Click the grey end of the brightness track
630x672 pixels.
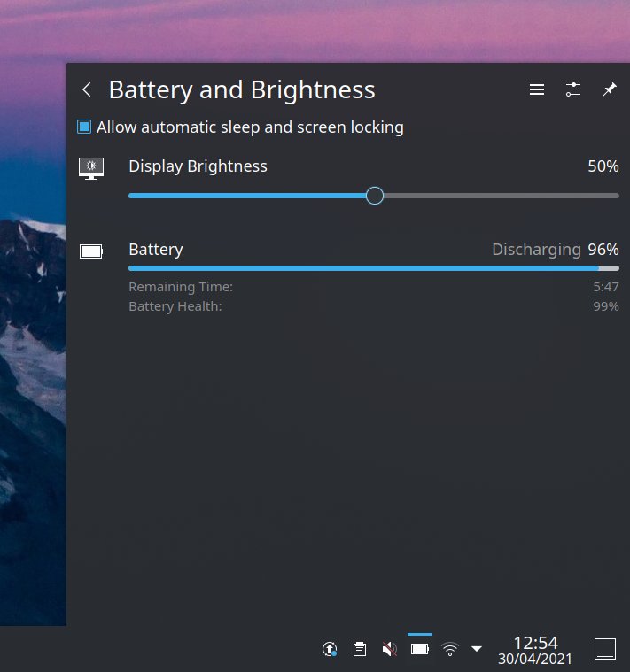click(x=502, y=196)
